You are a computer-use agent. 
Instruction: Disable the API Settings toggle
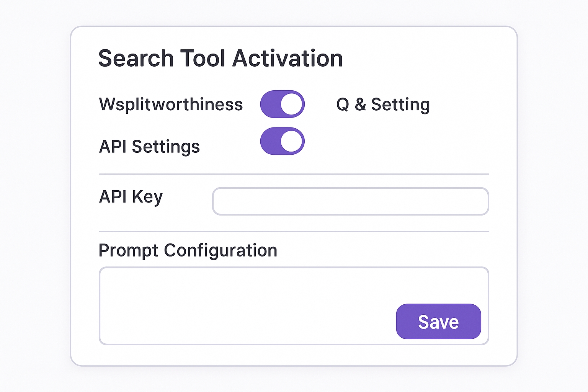282,141
